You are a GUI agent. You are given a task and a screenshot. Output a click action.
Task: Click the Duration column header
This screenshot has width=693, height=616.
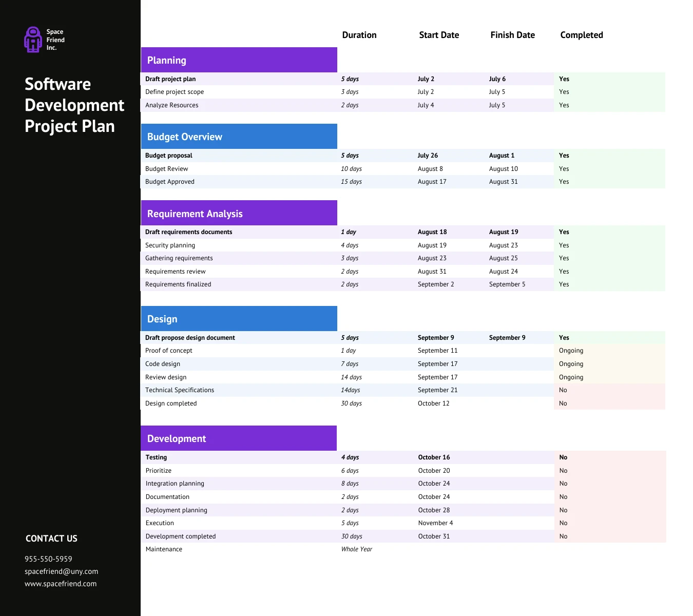[359, 35]
